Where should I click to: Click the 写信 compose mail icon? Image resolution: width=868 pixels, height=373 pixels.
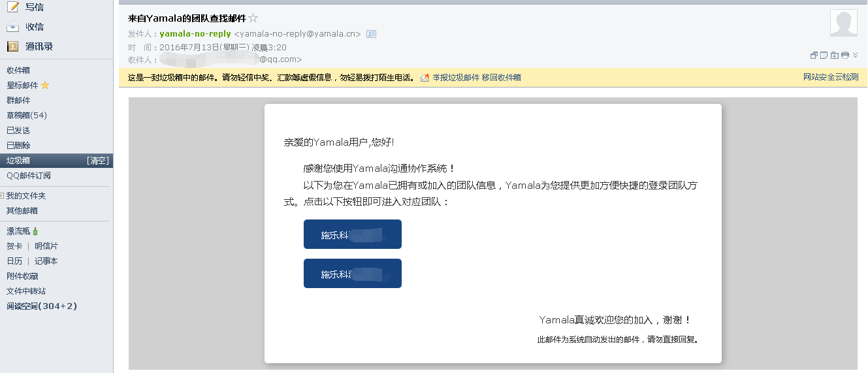coord(12,7)
